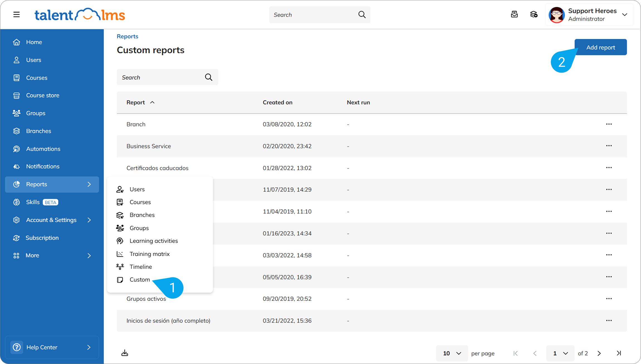Click the TalentLMS logo

pos(80,14)
